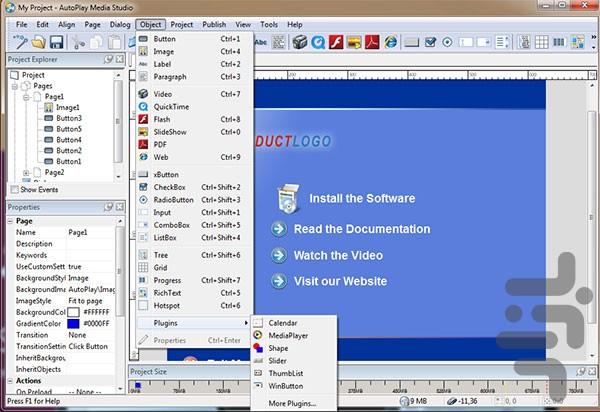Close the Properties panel

coord(120,207)
